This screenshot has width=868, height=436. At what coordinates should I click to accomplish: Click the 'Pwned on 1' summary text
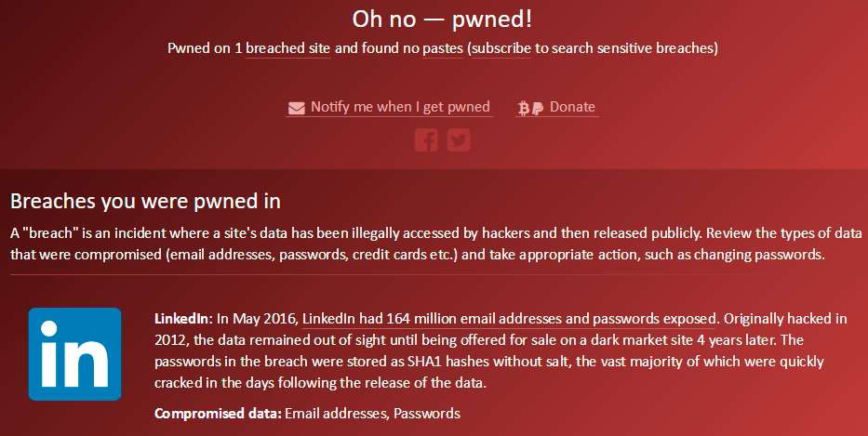pos(205,48)
